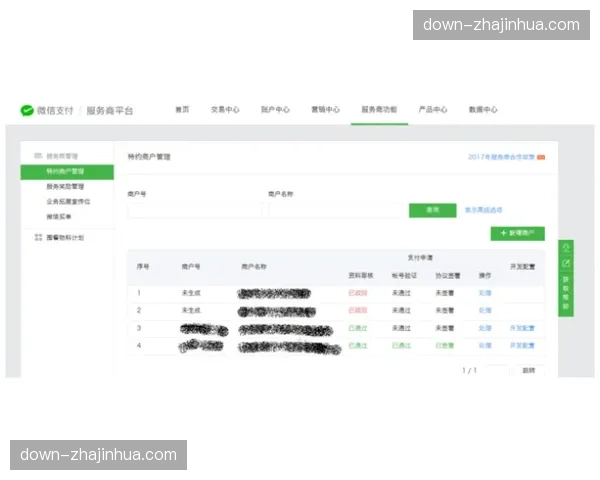Screen dimensions: 600x480
Task: Click the 围餐物料计划 grid icon in sidebar
Action: coord(38,237)
